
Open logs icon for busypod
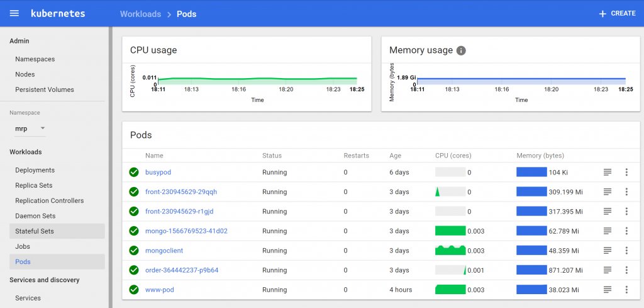pyautogui.click(x=608, y=173)
